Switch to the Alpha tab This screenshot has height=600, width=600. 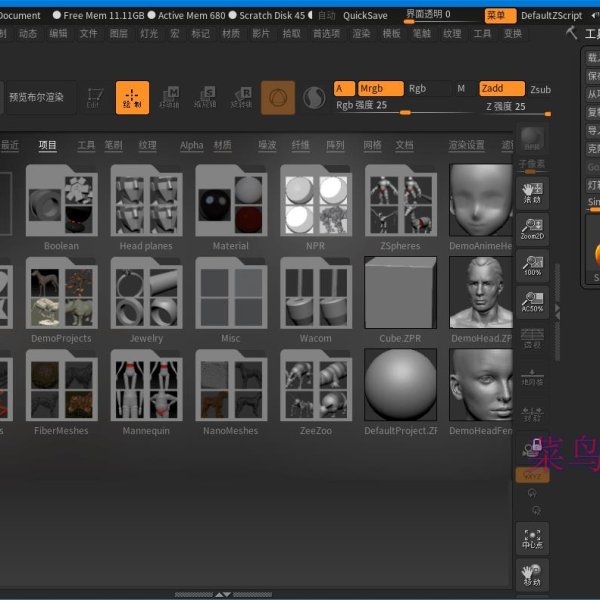pyautogui.click(x=191, y=145)
